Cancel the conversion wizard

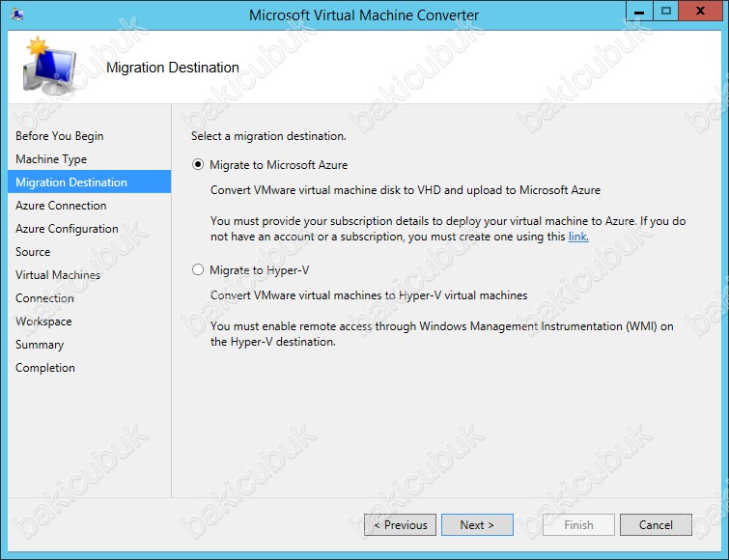(x=656, y=524)
